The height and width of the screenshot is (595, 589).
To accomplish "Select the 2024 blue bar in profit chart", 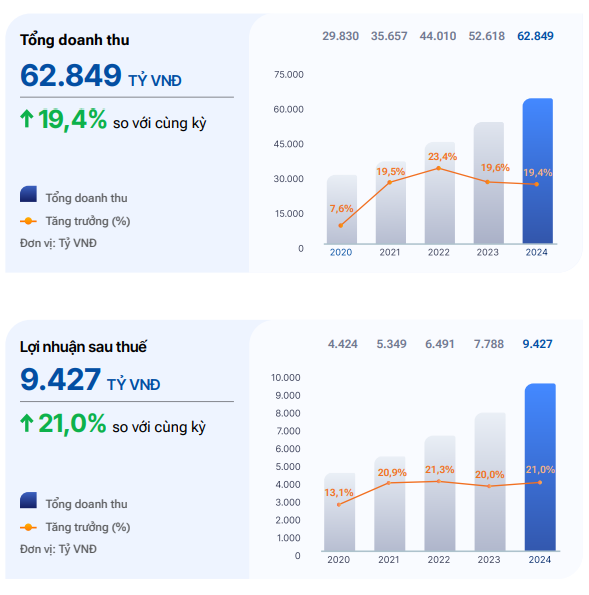I will pos(540,467).
